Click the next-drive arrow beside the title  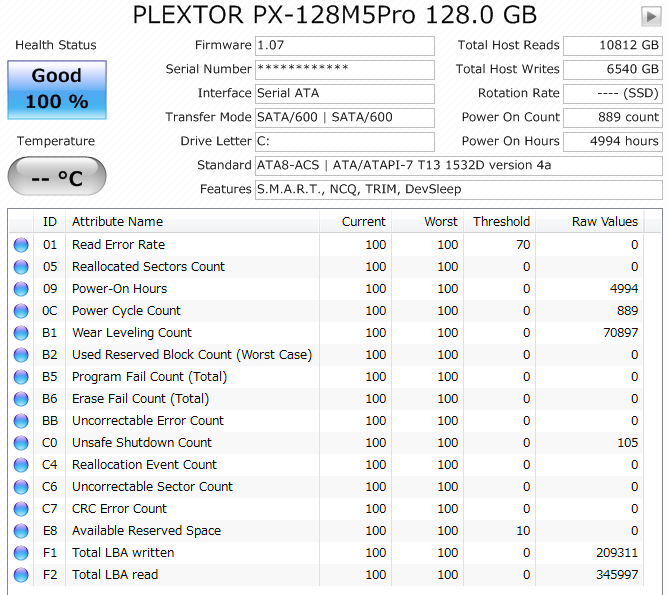tap(651, 17)
